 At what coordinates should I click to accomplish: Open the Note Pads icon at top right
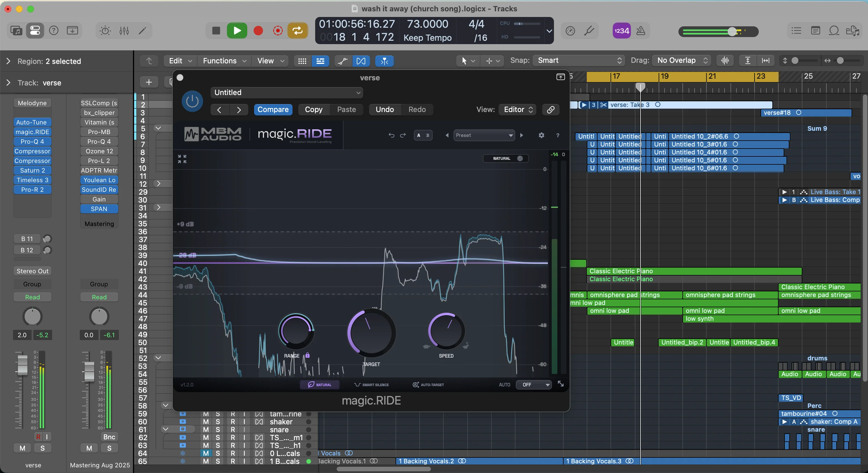click(x=816, y=30)
